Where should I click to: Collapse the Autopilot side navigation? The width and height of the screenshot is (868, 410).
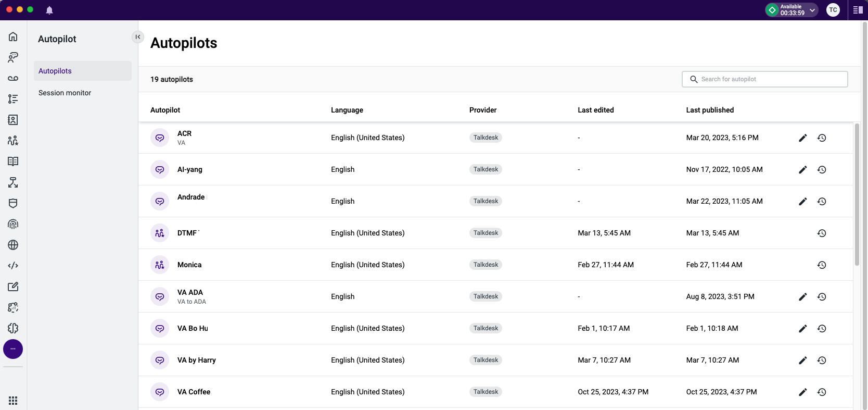138,37
